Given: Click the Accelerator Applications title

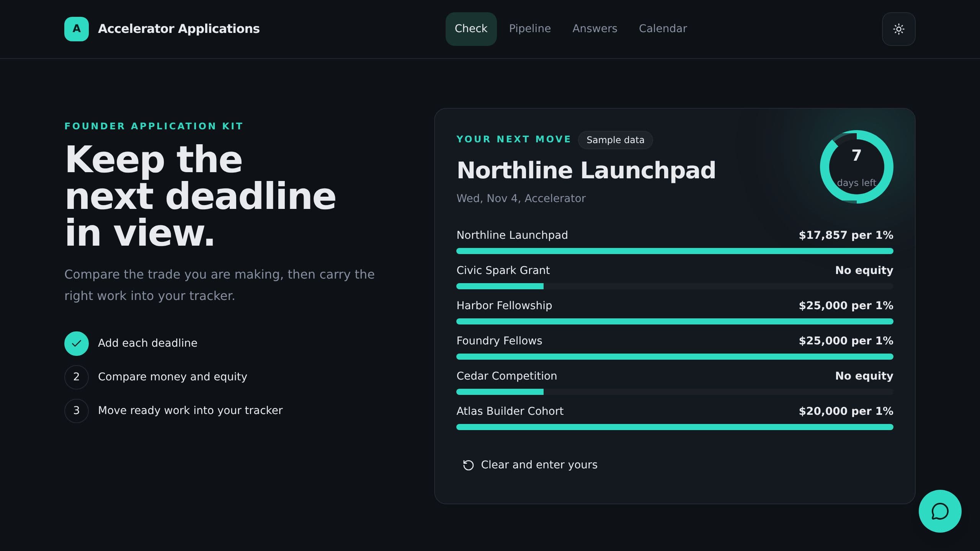Looking at the screenshot, I should 179,29.
